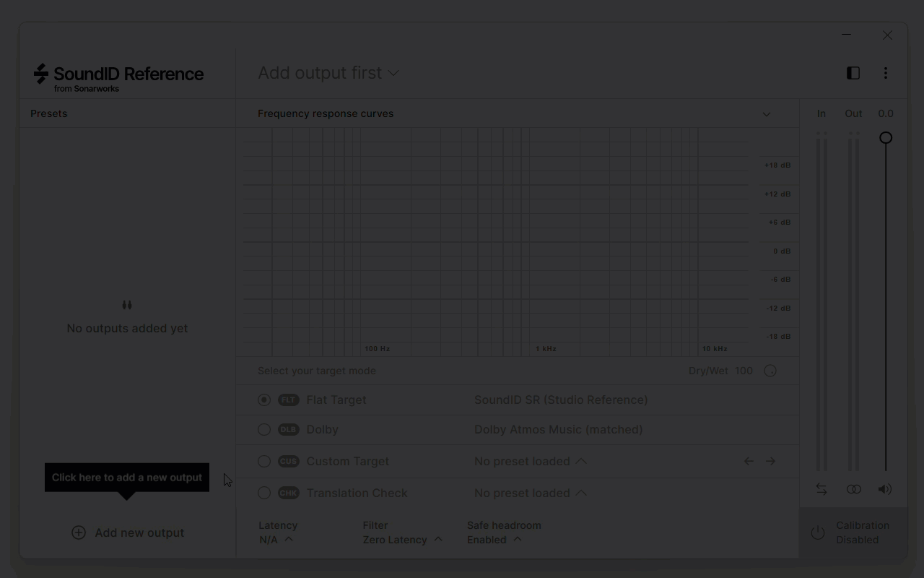
Task: Collapse Frequency response curves chevron
Action: pyautogui.click(x=767, y=114)
